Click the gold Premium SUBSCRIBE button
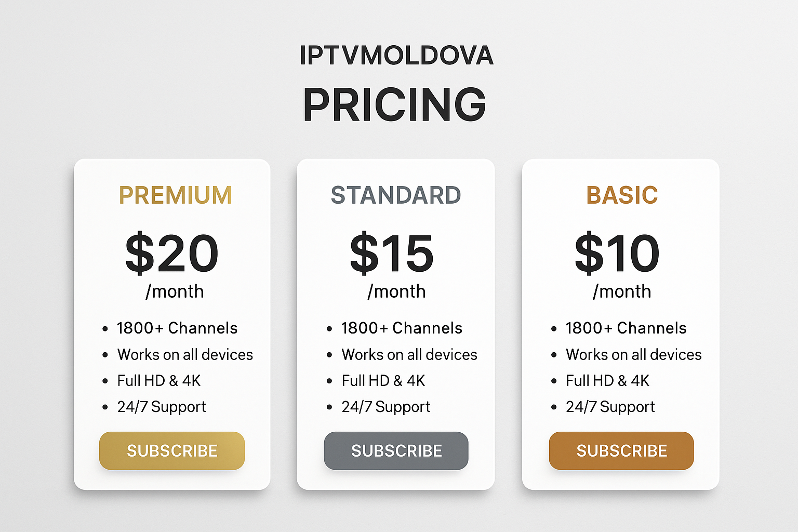 [172, 450]
